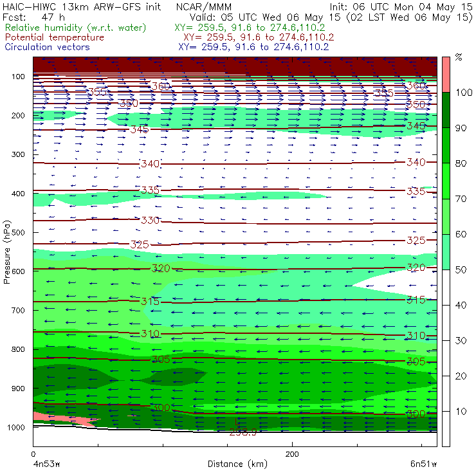This screenshot has height=476, width=476.
Task: Click the green XY coordinates line
Action: tap(250, 28)
